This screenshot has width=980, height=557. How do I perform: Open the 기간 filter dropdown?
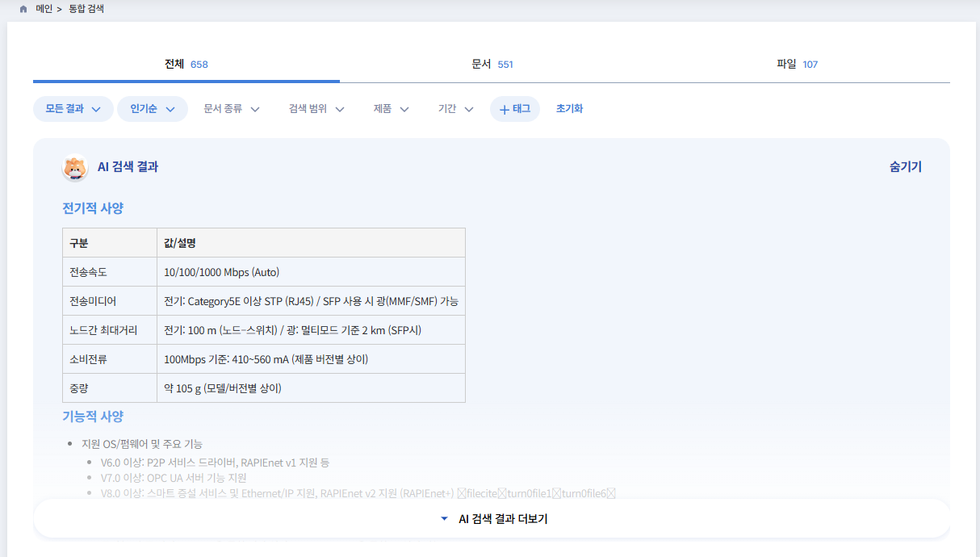point(456,109)
